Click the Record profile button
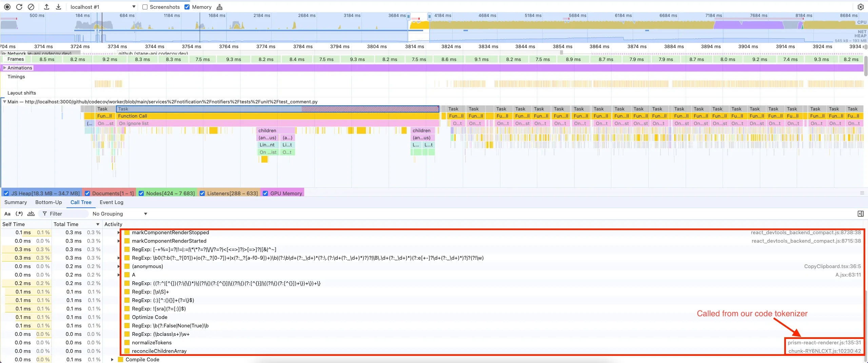Image resolution: width=868 pixels, height=363 pixels. click(x=7, y=7)
